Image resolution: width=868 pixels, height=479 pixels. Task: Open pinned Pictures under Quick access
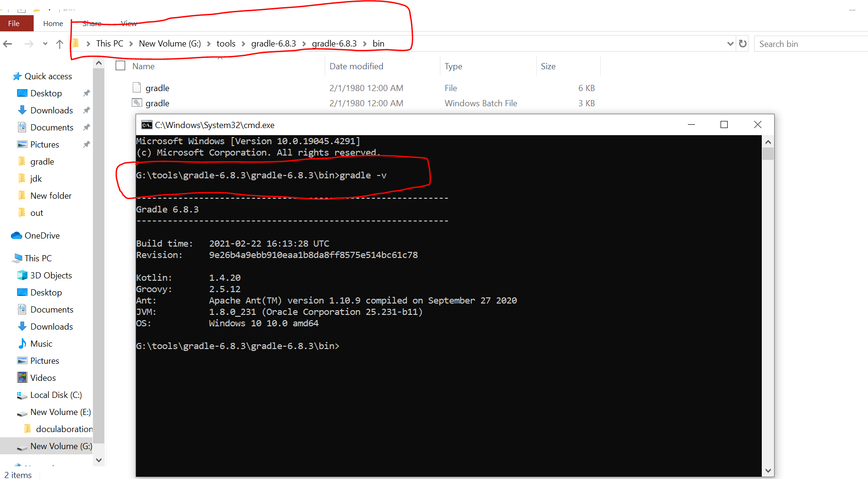[45, 145]
